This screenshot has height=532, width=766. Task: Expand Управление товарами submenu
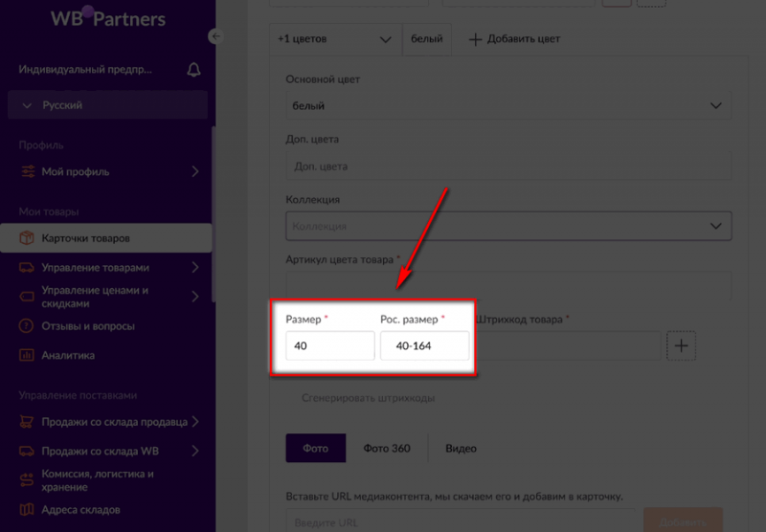194,268
